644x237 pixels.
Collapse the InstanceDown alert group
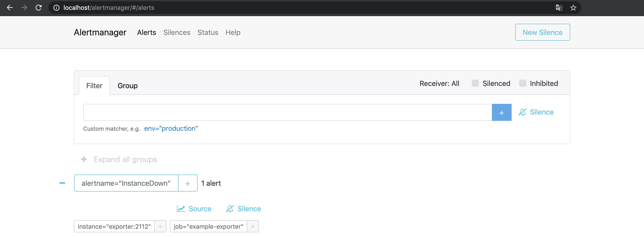[x=62, y=183]
